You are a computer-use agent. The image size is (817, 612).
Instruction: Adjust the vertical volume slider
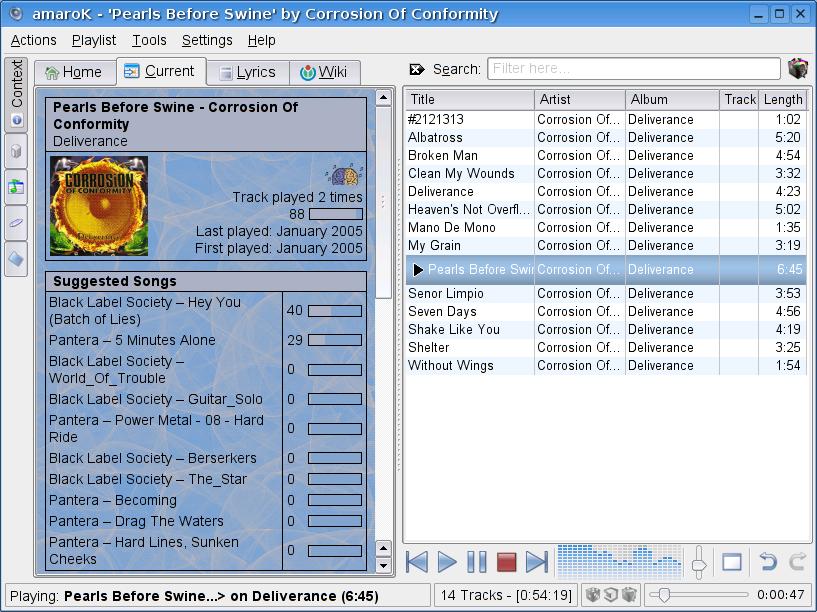[699, 562]
